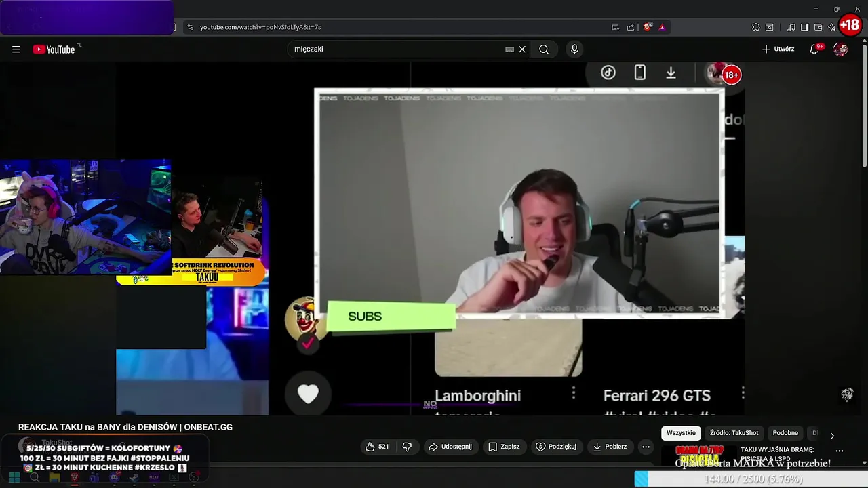Open on-screen keyboard icon in search box

tap(509, 49)
